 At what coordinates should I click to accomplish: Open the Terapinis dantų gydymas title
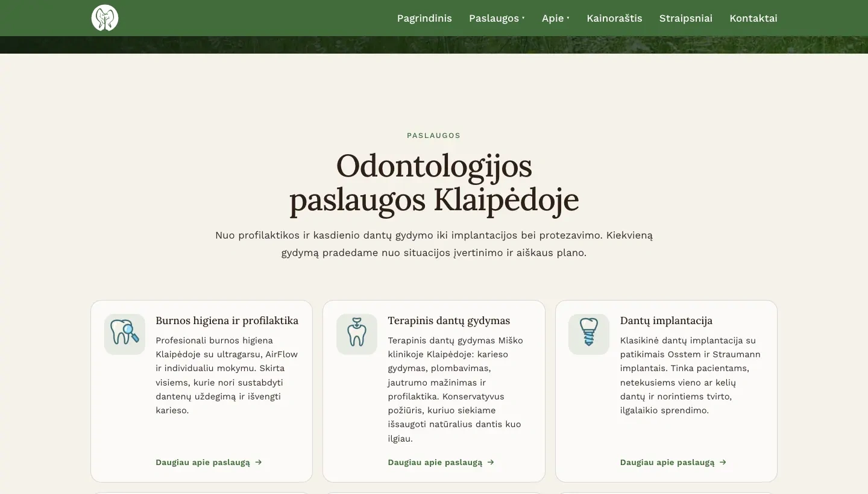pos(449,320)
